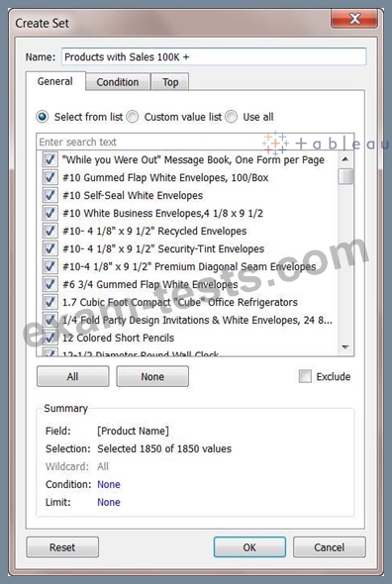Click the list scroll down arrow
This screenshot has height=584, width=392.
click(345, 347)
